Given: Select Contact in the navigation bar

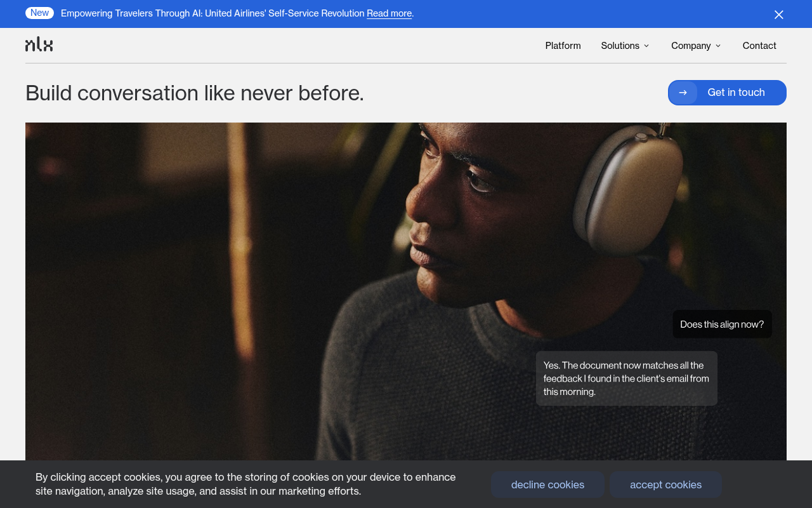Looking at the screenshot, I should [759, 45].
